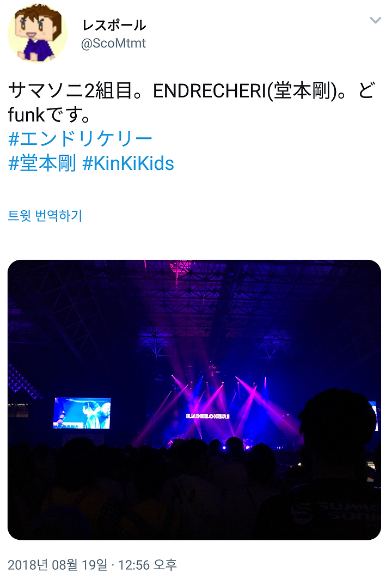Open the tweet options chevron menu
The width and height of the screenshot is (392, 579).
[x=375, y=20]
